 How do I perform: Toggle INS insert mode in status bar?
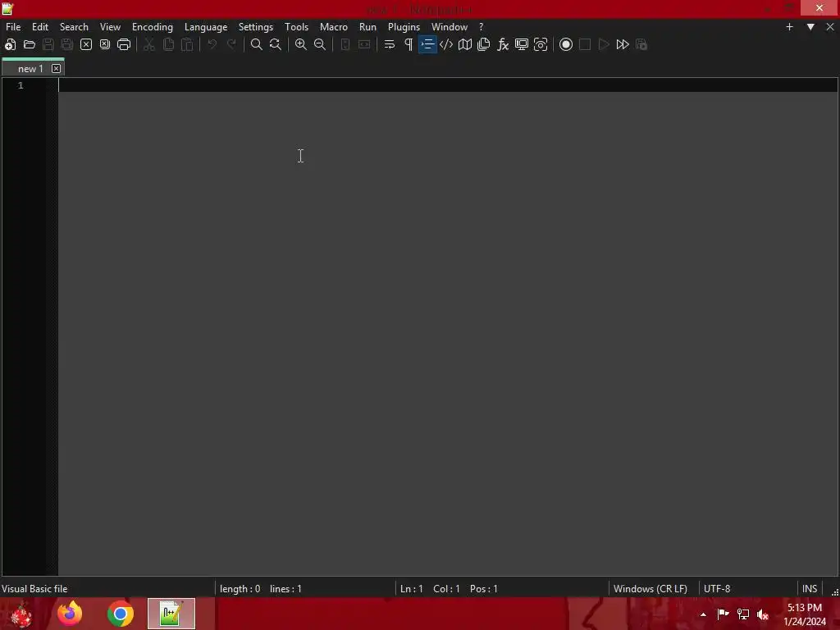(810, 589)
